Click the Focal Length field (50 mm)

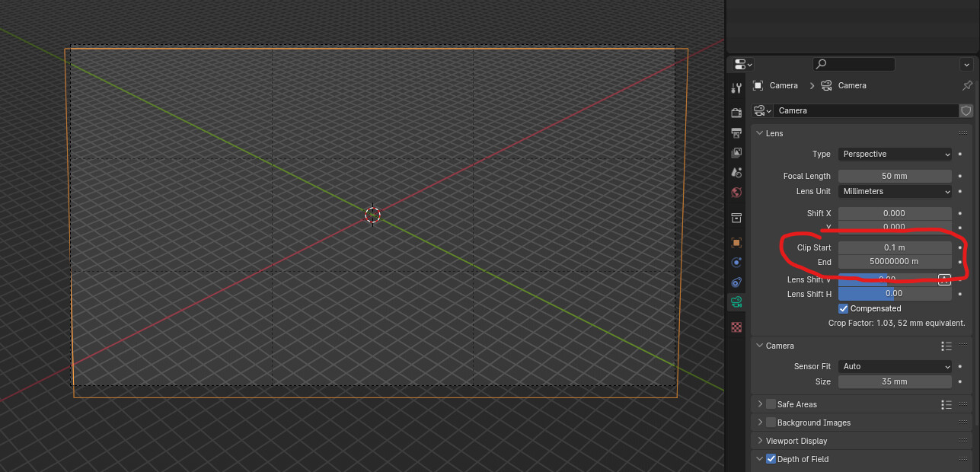895,176
